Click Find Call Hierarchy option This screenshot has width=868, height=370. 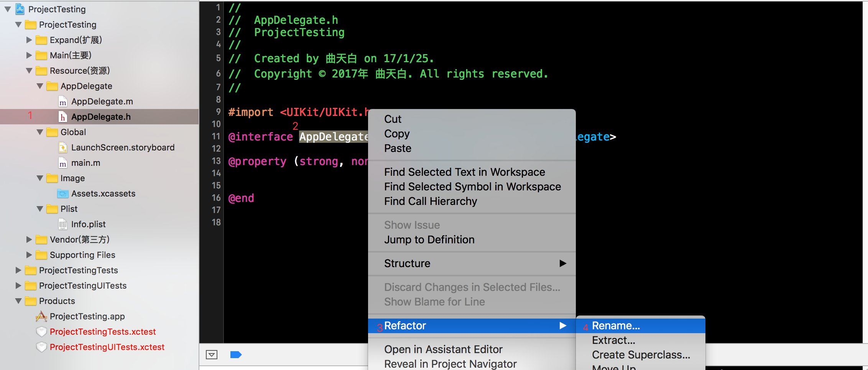430,201
